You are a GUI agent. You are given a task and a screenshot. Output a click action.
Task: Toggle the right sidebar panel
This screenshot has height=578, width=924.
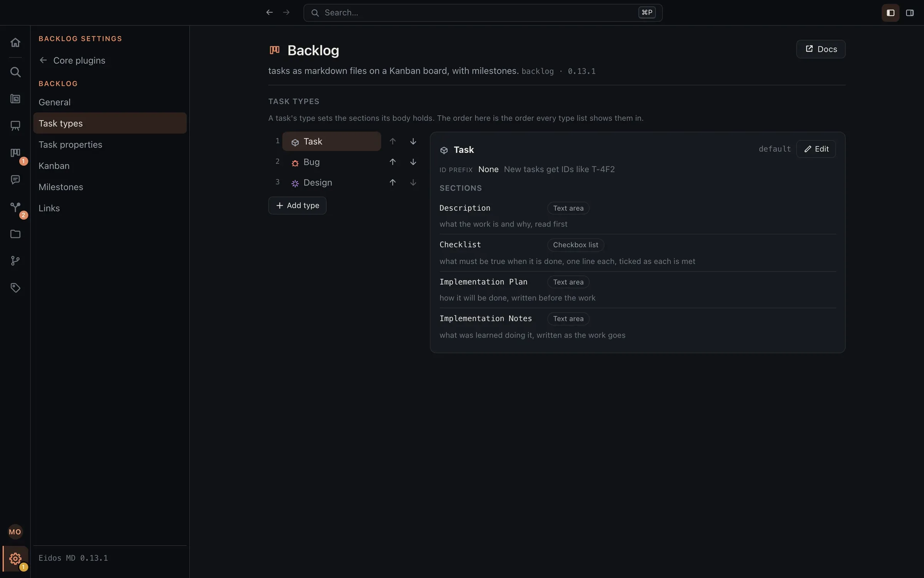(x=910, y=13)
